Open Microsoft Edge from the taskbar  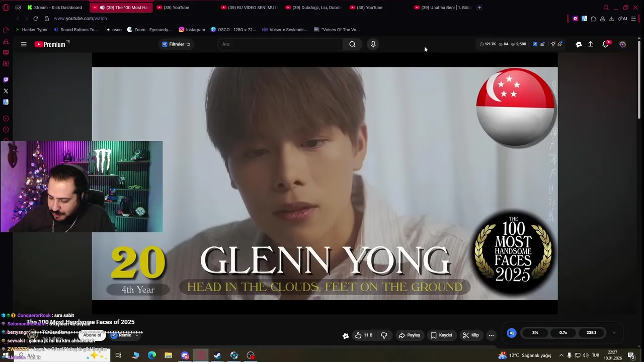(152, 355)
